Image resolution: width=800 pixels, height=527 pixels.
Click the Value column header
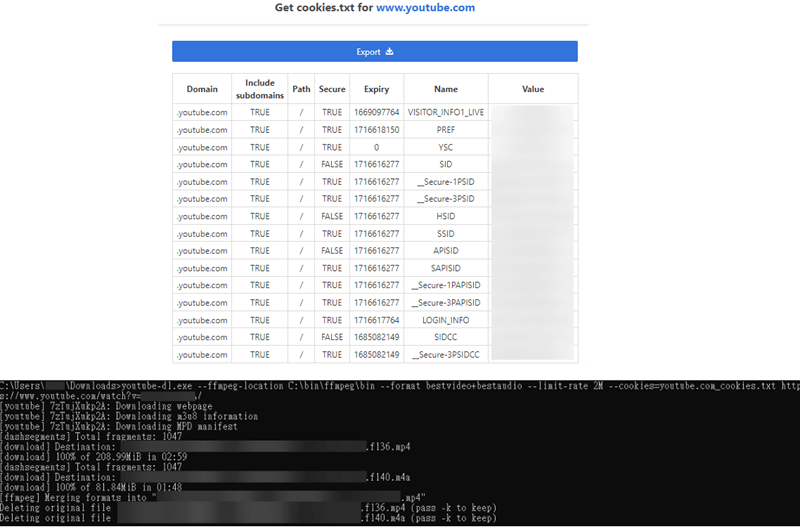pos(533,89)
